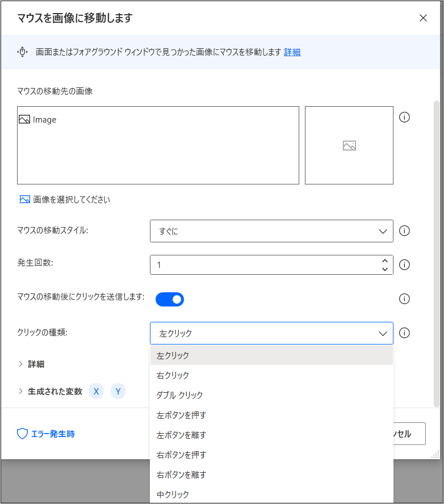Open the 詳細 help link

click(292, 52)
